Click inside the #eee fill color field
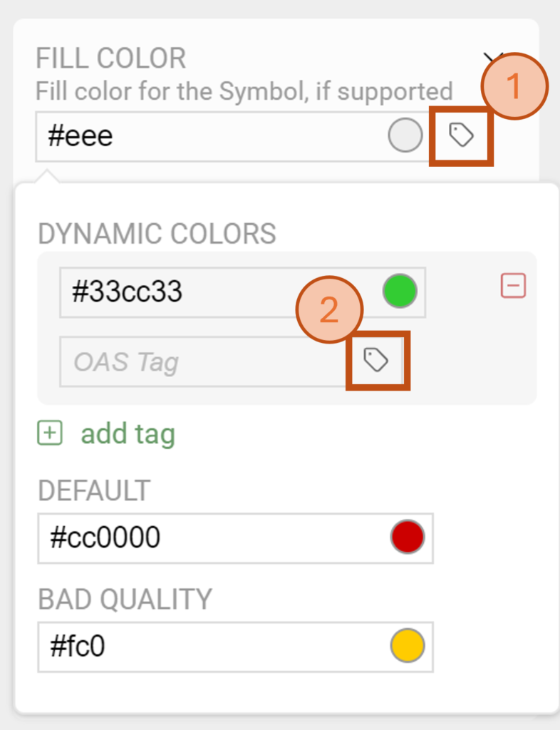The height and width of the screenshot is (730, 560). pos(178,135)
